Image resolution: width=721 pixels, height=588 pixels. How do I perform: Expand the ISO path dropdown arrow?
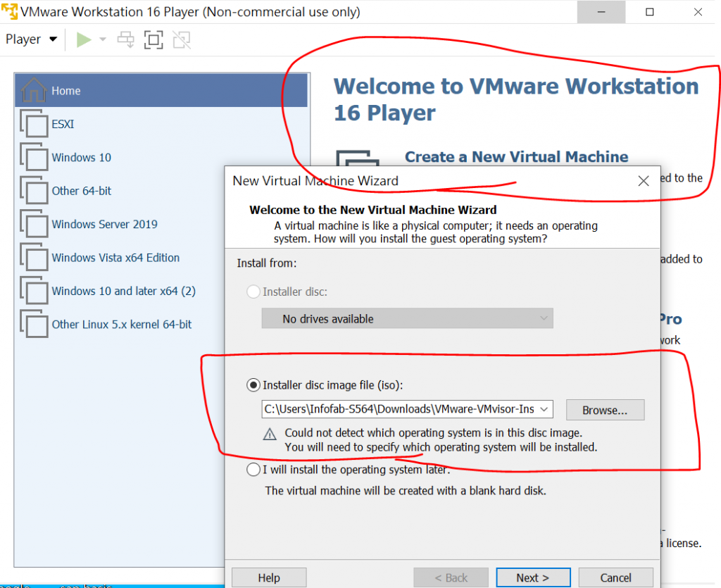point(544,409)
